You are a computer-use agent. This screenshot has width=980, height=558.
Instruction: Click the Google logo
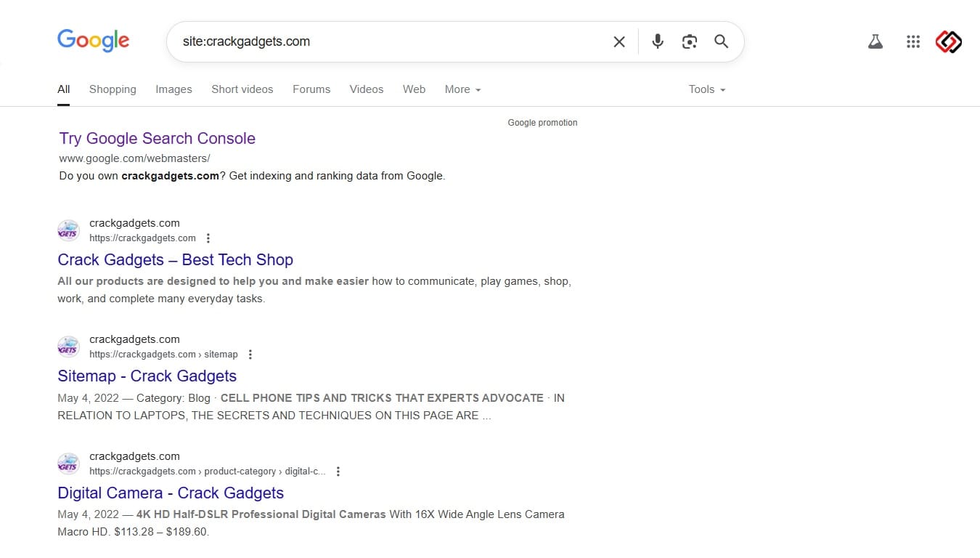[x=93, y=41]
